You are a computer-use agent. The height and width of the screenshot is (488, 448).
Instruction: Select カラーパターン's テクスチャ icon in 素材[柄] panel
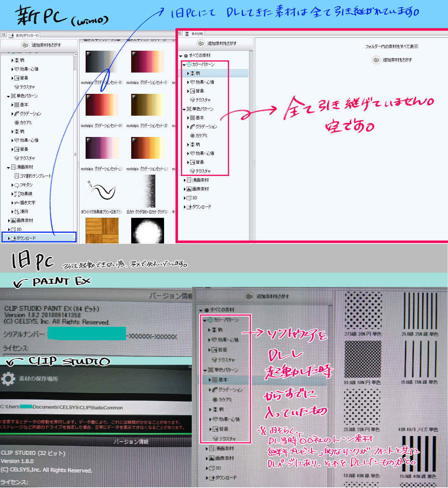pyautogui.click(x=192, y=100)
